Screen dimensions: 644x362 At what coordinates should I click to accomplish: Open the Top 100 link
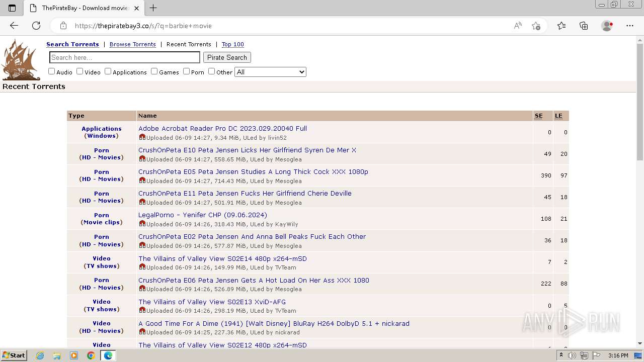pos(233,44)
